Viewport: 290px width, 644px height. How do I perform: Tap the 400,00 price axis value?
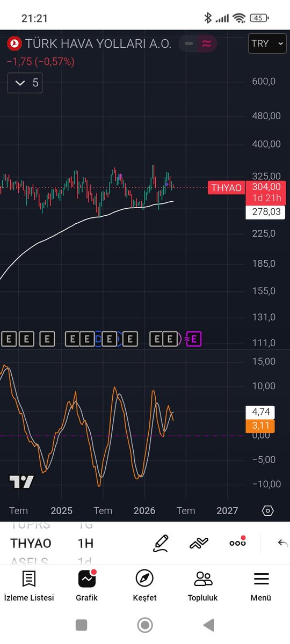coord(266,144)
